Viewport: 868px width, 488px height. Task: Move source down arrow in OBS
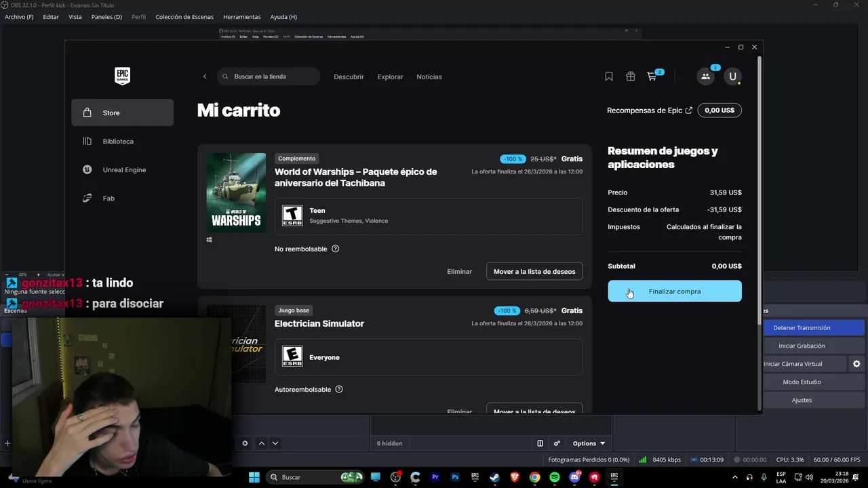pyautogui.click(x=275, y=443)
